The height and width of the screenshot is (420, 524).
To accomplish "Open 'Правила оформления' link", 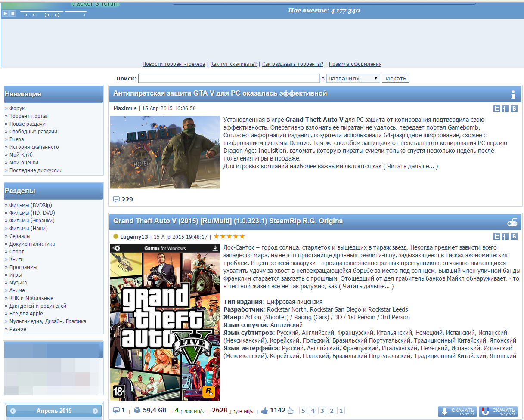I will pos(355,64).
